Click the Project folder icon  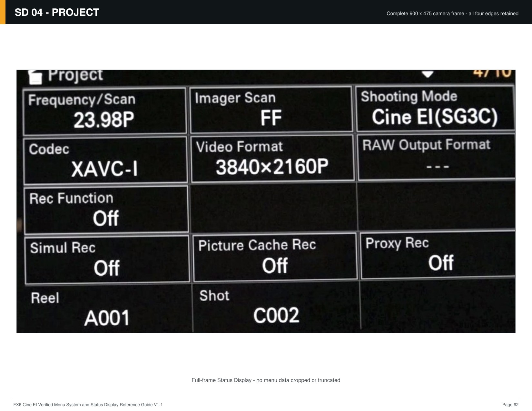[x=35, y=77]
